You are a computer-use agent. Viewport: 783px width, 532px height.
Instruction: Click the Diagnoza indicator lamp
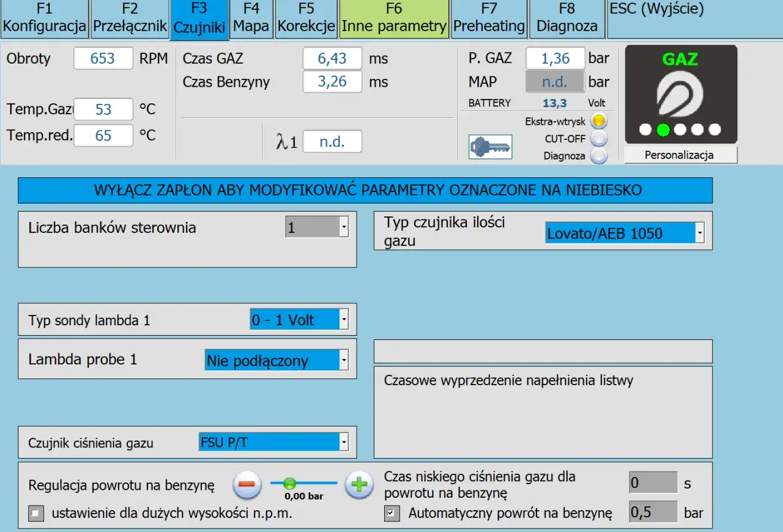(599, 155)
